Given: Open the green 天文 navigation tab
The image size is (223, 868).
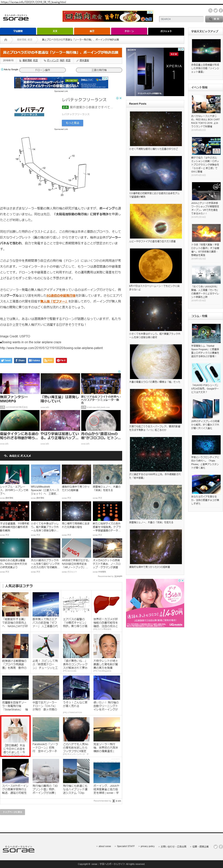Looking at the screenshot, I should [55, 31].
